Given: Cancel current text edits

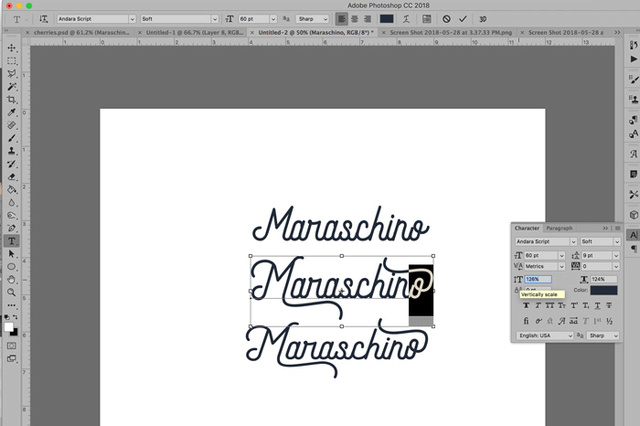Looking at the screenshot, I should click(447, 19).
